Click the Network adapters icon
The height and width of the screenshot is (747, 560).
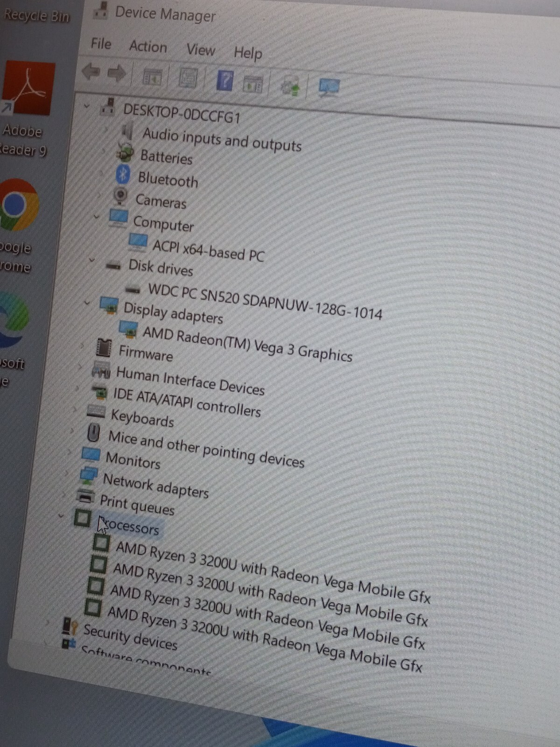tap(88, 476)
